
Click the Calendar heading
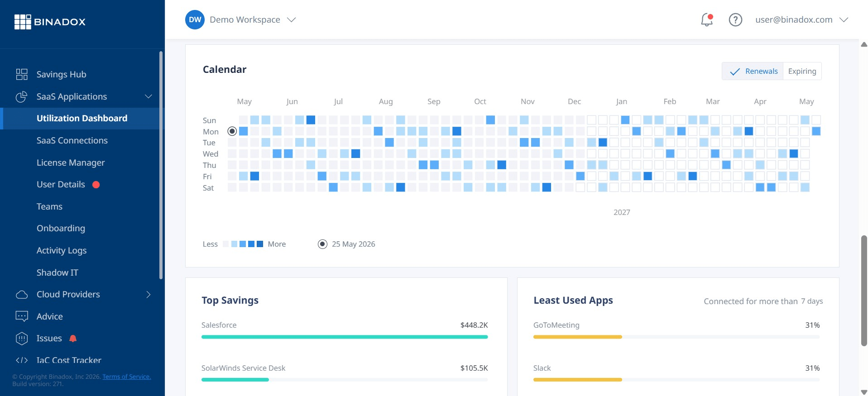[x=225, y=69]
